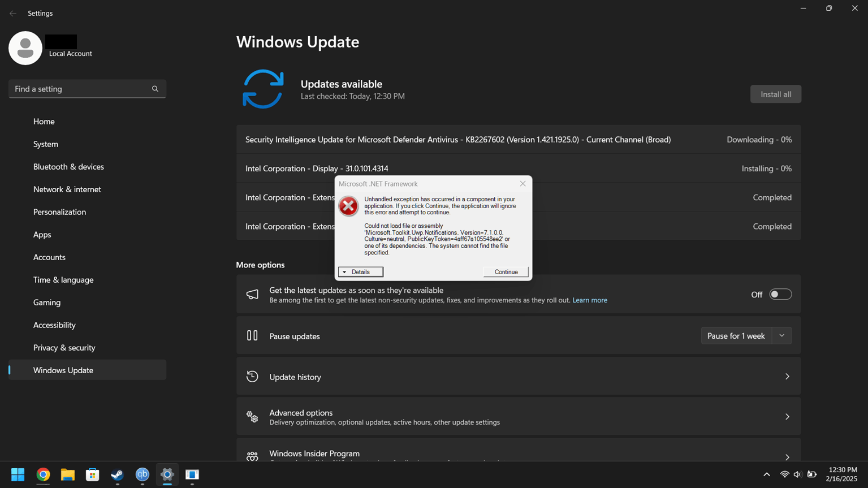
Task: Click the megaphone icon for latest updates
Action: (x=252, y=295)
